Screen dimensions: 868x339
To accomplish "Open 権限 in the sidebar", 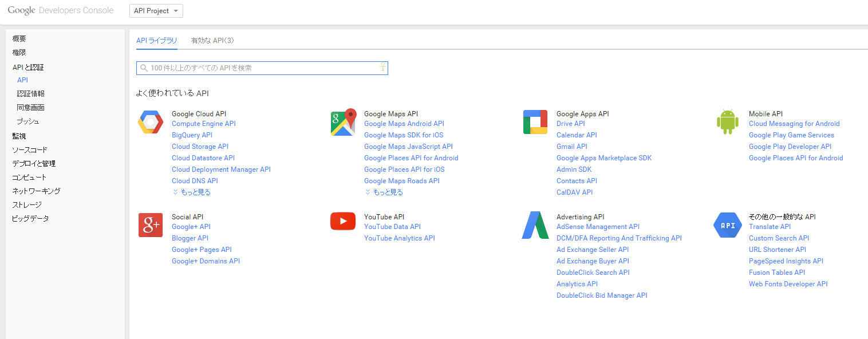I will pos(19,53).
